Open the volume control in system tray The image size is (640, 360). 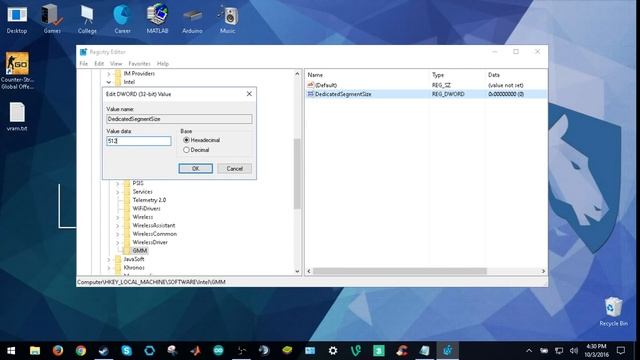[x=574, y=351]
